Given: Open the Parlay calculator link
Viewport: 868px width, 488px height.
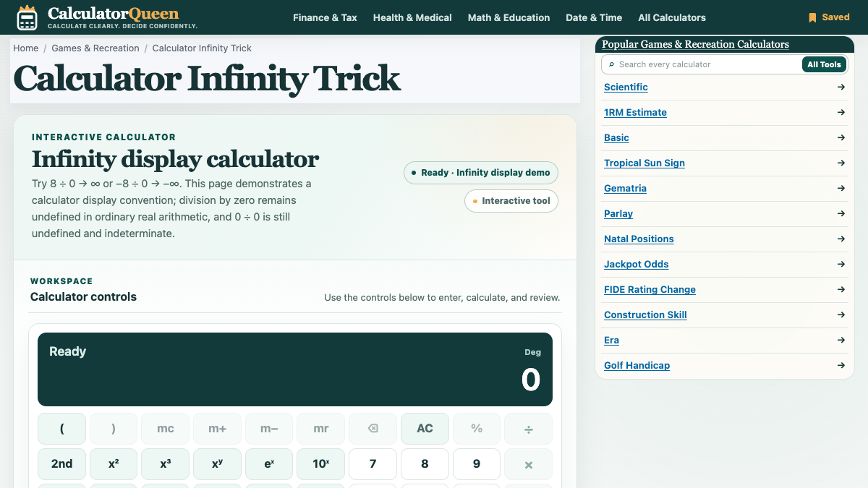Looking at the screenshot, I should [618, 213].
